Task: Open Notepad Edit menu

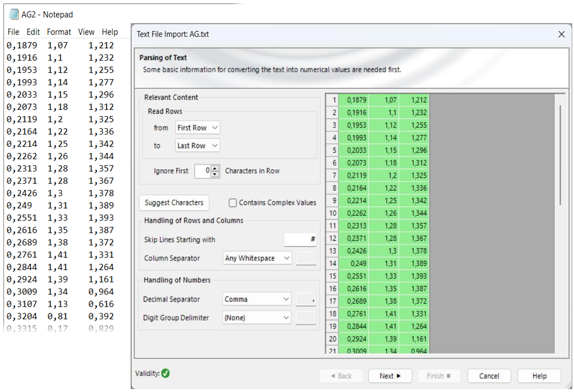Action: pyautogui.click(x=33, y=32)
